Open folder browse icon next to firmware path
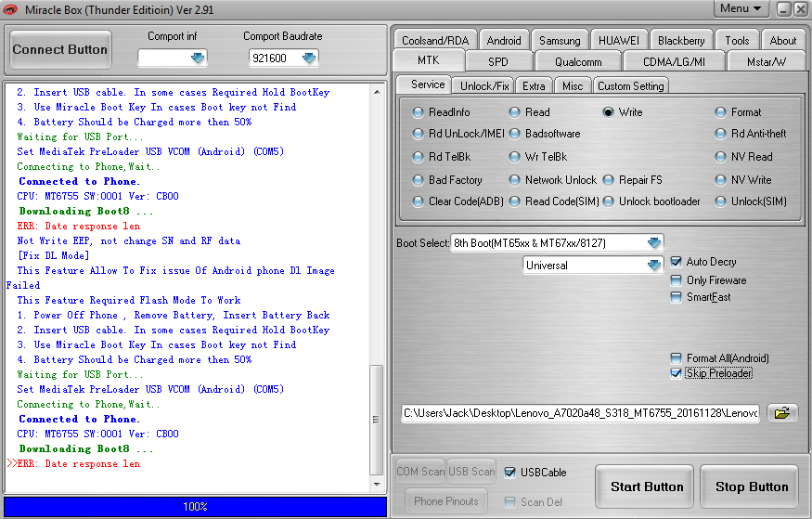The height and width of the screenshot is (519, 812). tap(782, 413)
